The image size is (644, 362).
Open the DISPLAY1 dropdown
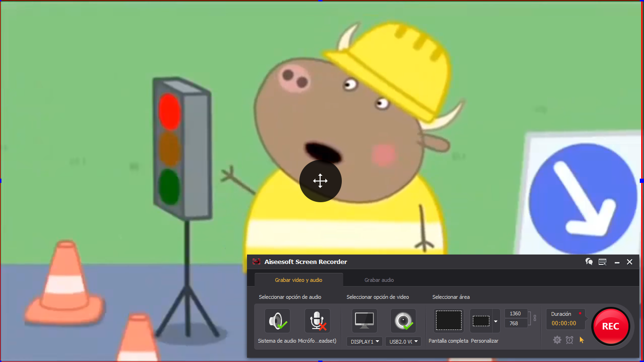click(x=364, y=342)
